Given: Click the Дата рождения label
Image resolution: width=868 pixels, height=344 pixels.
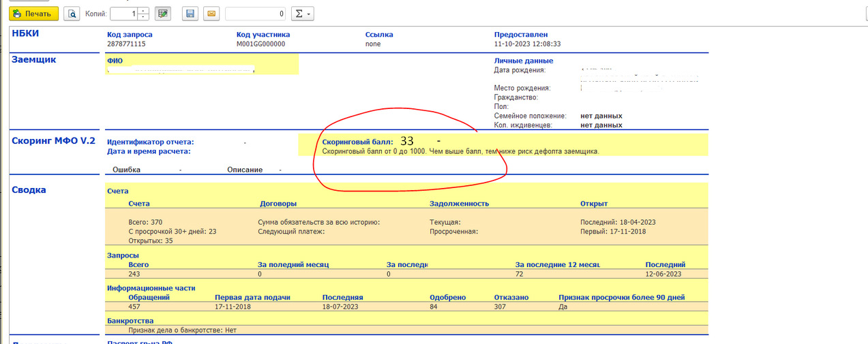Looking at the screenshot, I should pyautogui.click(x=520, y=69).
